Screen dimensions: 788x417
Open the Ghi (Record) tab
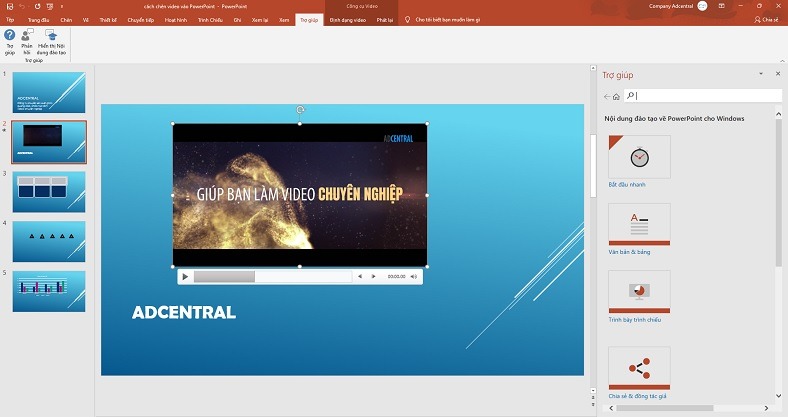[x=237, y=20]
